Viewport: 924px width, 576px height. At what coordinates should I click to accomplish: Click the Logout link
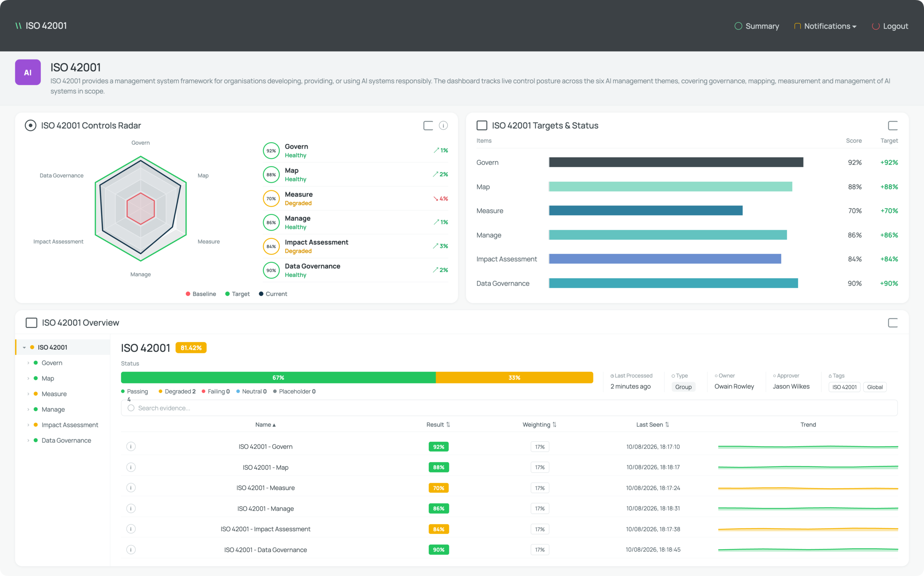point(890,26)
